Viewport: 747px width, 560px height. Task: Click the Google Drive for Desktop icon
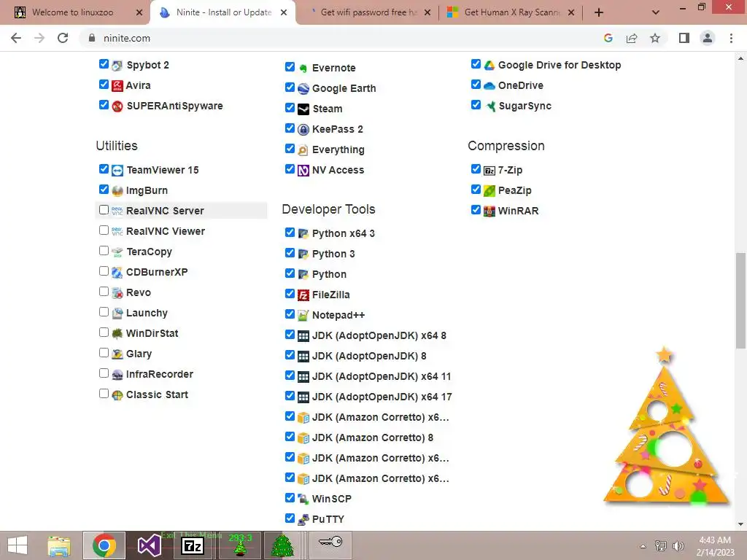coord(489,65)
